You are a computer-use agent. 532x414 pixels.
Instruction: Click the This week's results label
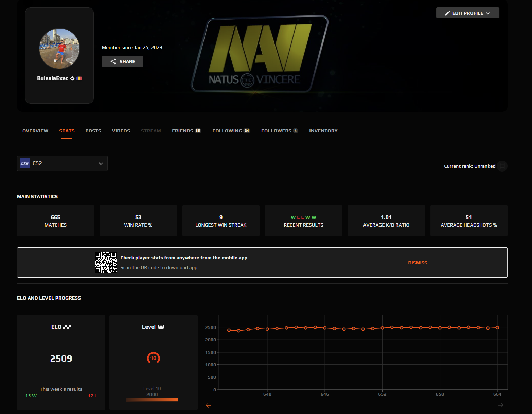pos(61,389)
